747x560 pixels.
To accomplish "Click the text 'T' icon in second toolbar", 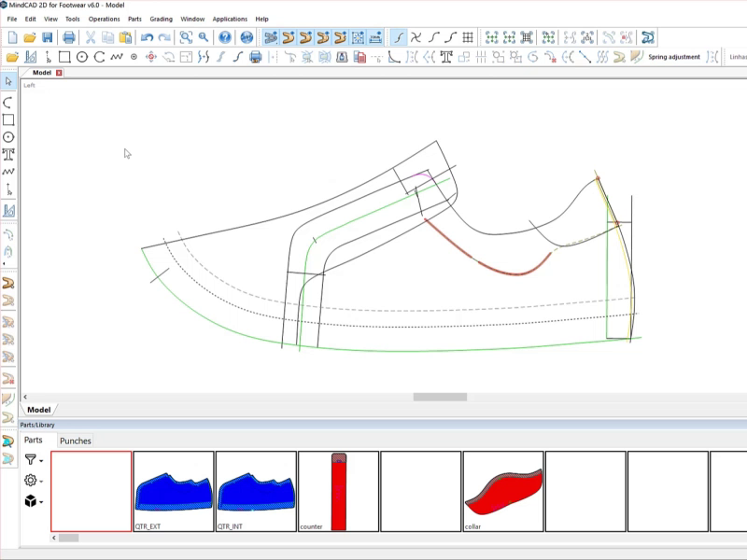I will [x=446, y=57].
